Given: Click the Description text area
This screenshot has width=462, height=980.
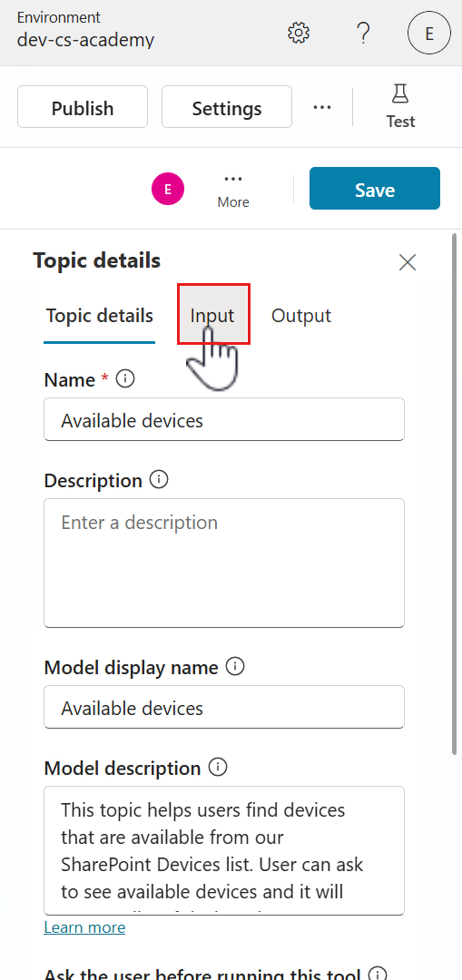Looking at the screenshot, I should (x=224, y=563).
